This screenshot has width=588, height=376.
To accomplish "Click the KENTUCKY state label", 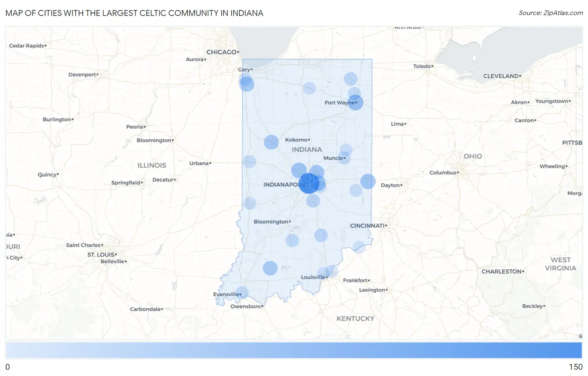I will click(x=355, y=318).
